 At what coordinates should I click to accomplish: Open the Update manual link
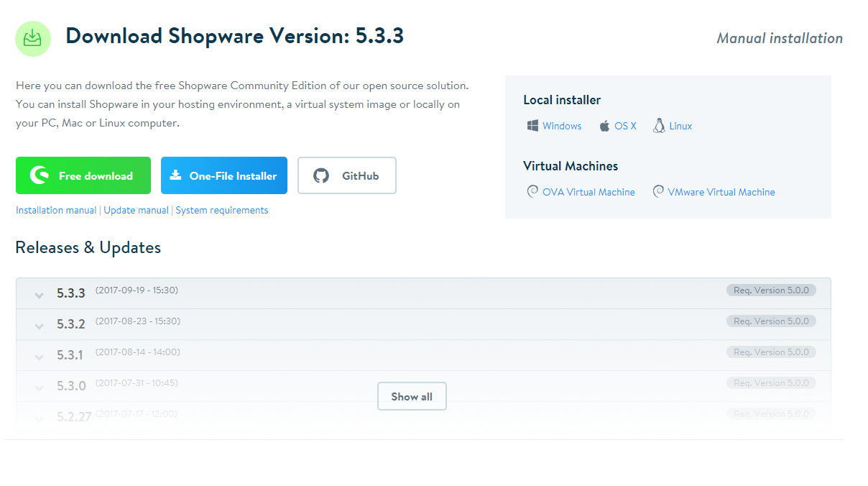pos(137,210)
